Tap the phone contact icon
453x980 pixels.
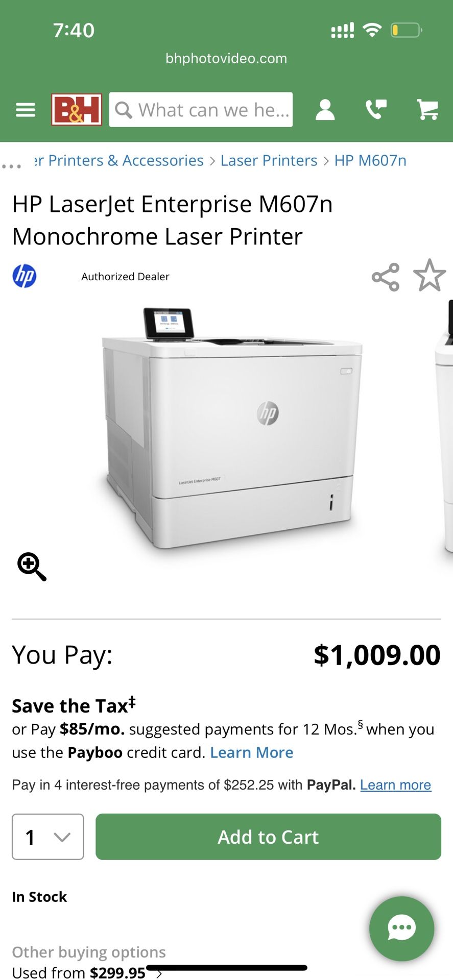pyautogui.click(x=376, y=110)
